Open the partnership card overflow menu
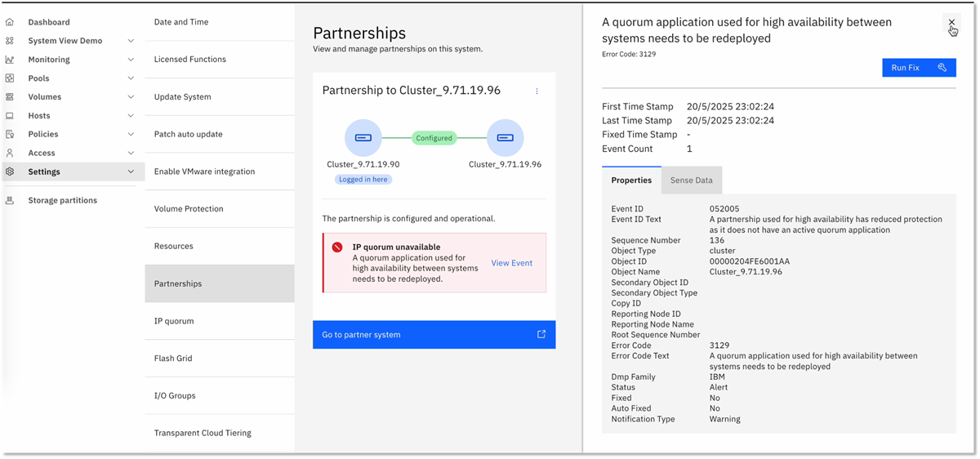 pos(537,91)
